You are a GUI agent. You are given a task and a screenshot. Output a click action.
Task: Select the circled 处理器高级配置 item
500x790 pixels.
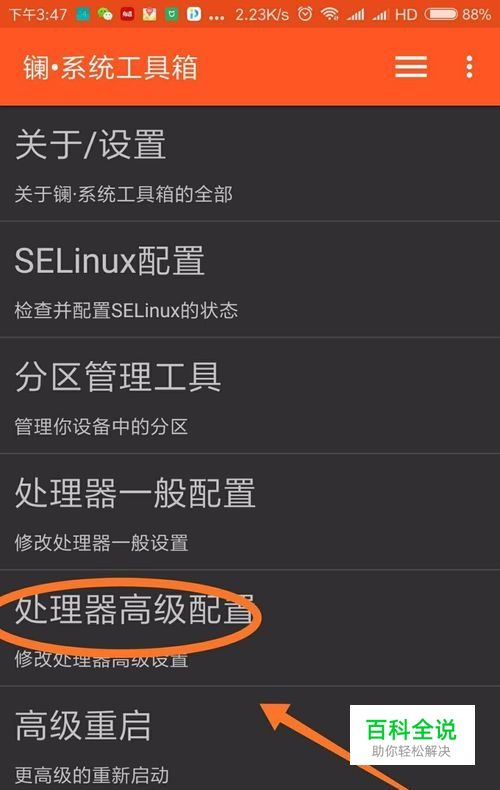coord(250,628)
